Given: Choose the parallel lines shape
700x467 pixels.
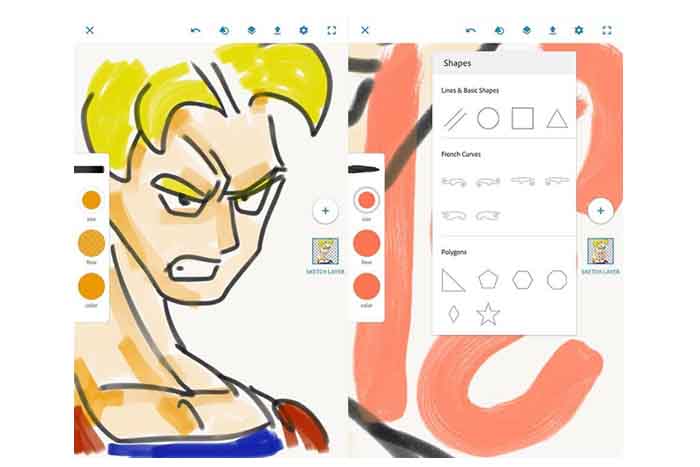Looking at the screenshot, I should coord(454,119).
